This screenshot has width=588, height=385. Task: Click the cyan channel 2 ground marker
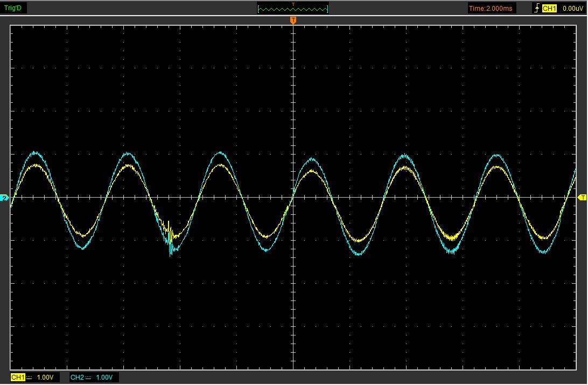[5, 198]
